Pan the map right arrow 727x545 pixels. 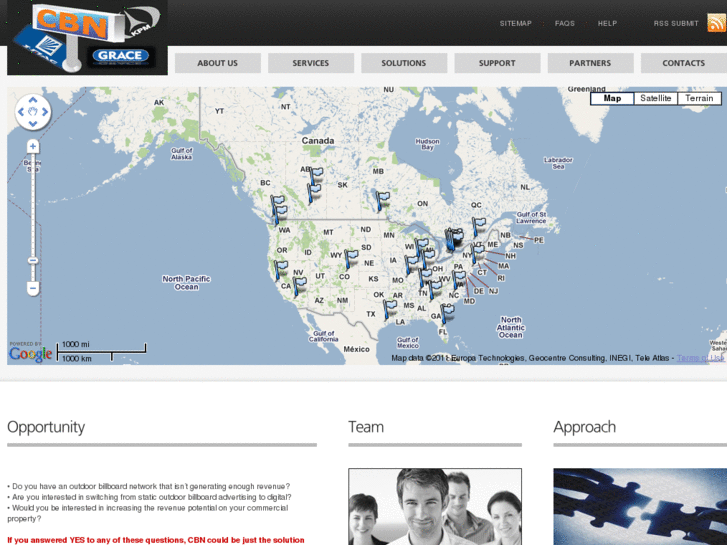point(45,112)
